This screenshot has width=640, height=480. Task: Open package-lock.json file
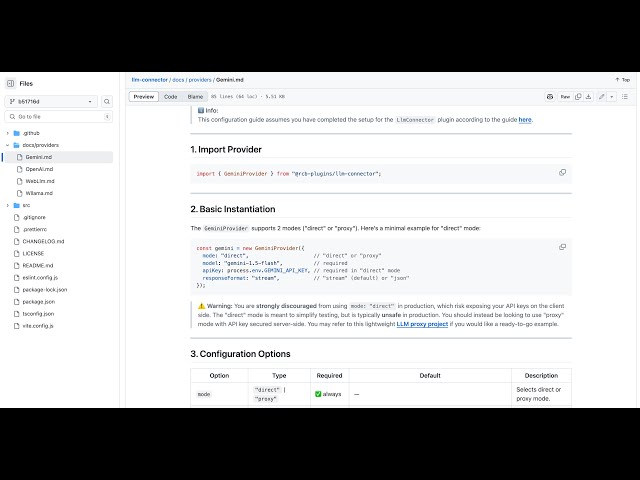tap(45, 289)
